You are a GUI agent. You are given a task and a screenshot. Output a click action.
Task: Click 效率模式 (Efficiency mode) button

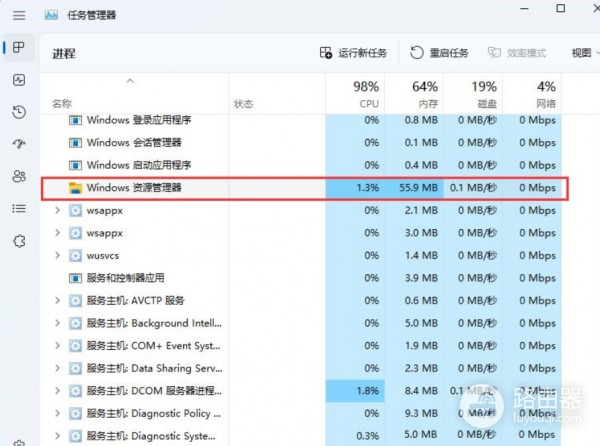click(x=517, y=53)
